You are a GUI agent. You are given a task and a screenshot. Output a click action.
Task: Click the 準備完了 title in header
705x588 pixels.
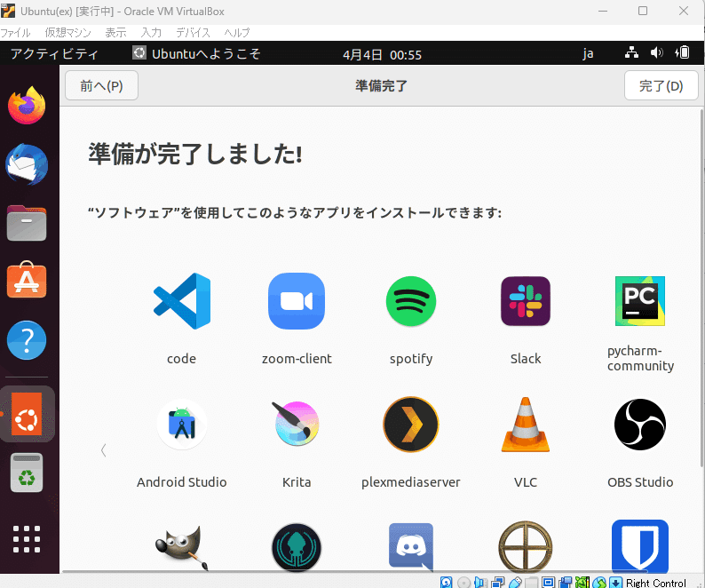[x=381, y=85]
